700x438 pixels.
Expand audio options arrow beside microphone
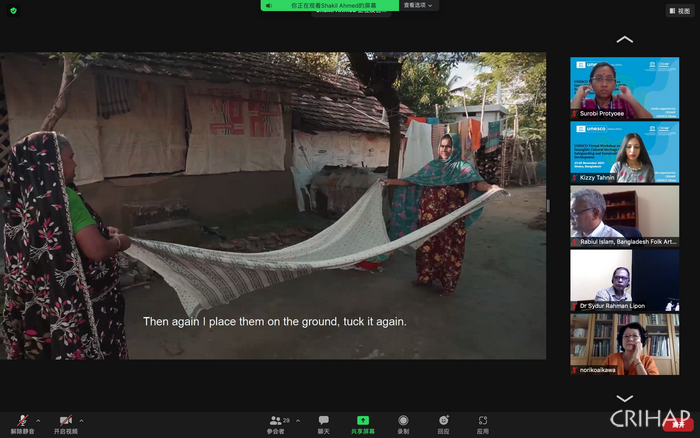[x=39, y=420]
